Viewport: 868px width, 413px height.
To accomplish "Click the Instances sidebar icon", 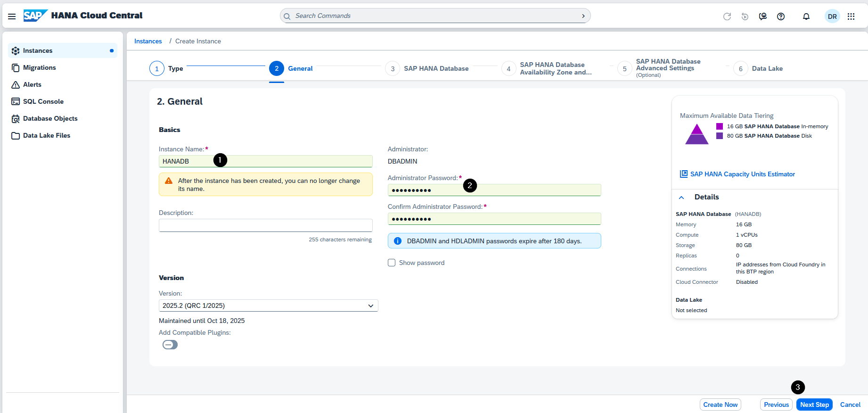I will tap(16, 51).
